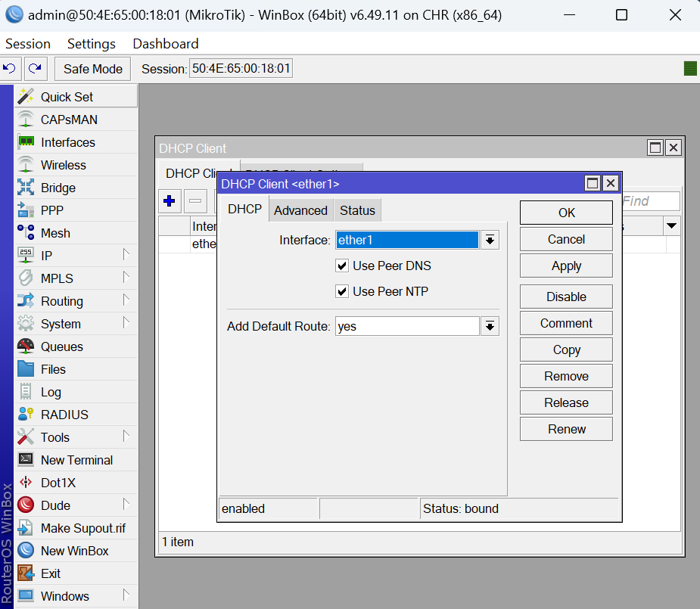Open Mesh nodes icon in sidebar
The image size is (700, 609).
(x=26, y=233)
